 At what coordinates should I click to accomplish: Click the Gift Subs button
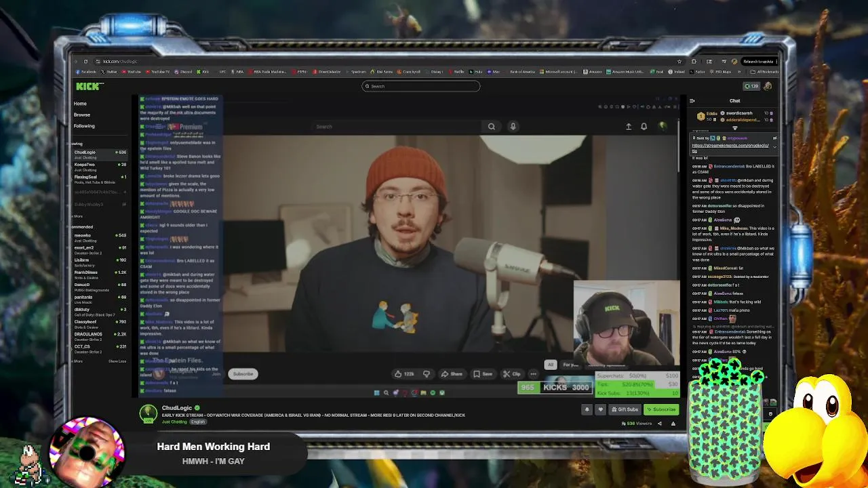[x=625, y=409]
